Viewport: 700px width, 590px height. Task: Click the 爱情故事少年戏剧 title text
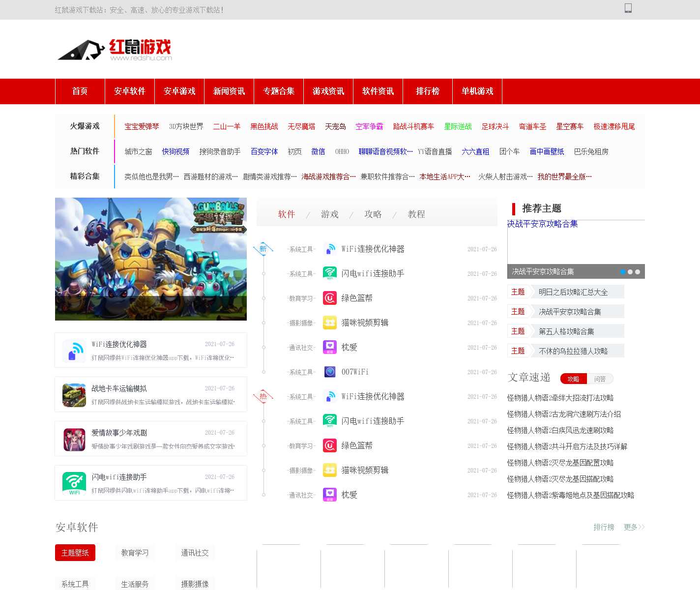119,433
